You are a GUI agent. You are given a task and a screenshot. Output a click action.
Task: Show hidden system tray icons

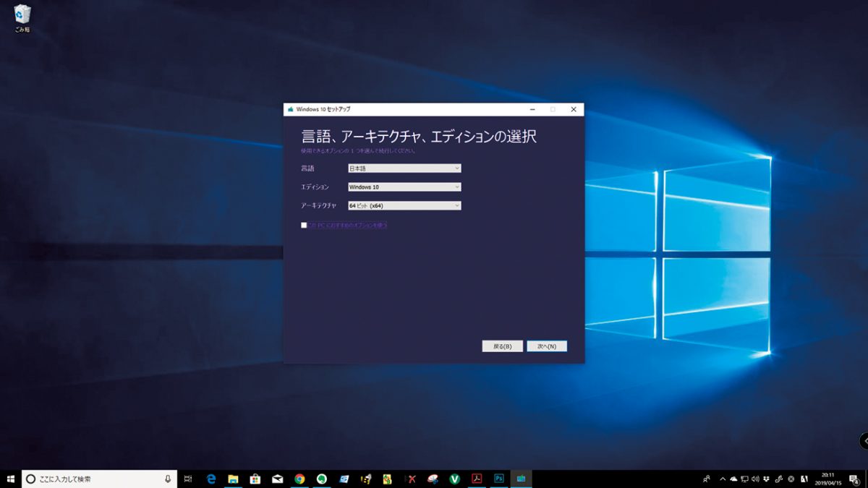(722, 479)
